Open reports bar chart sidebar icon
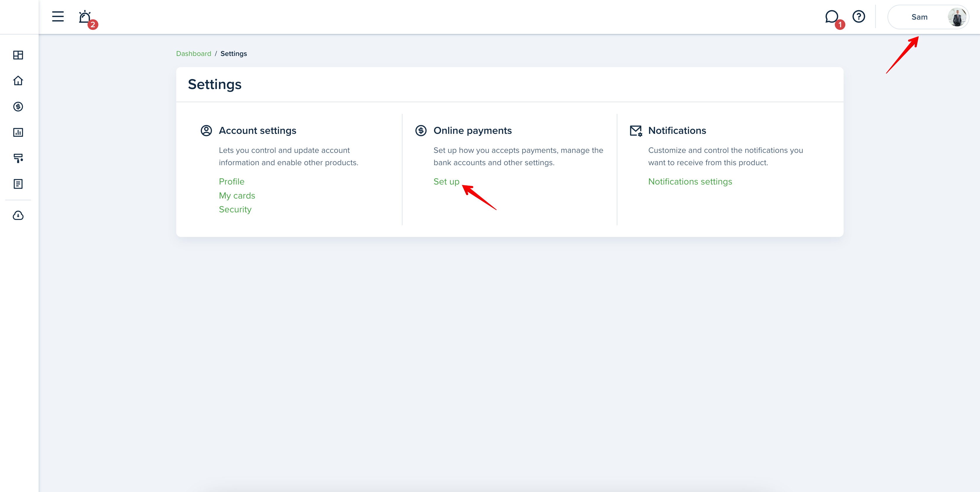This screenshot has height=492, width=980. (x=18, y=132)
